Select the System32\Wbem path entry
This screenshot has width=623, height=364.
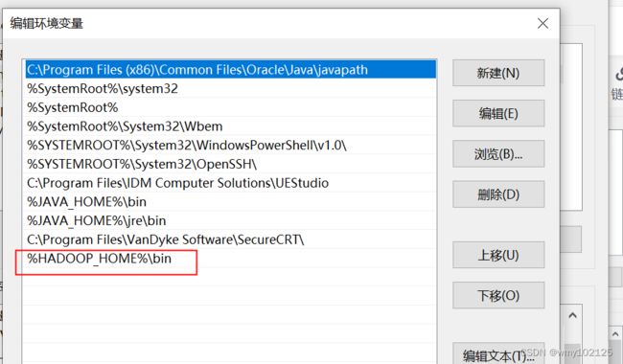230,126
